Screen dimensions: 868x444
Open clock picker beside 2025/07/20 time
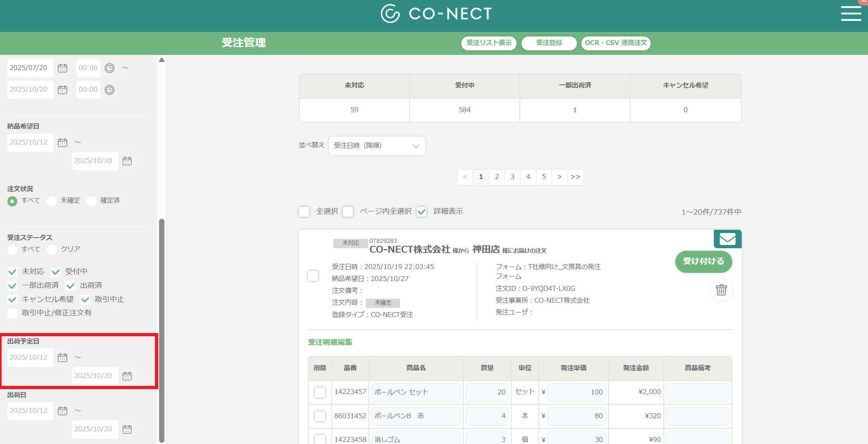coord(109,68)
